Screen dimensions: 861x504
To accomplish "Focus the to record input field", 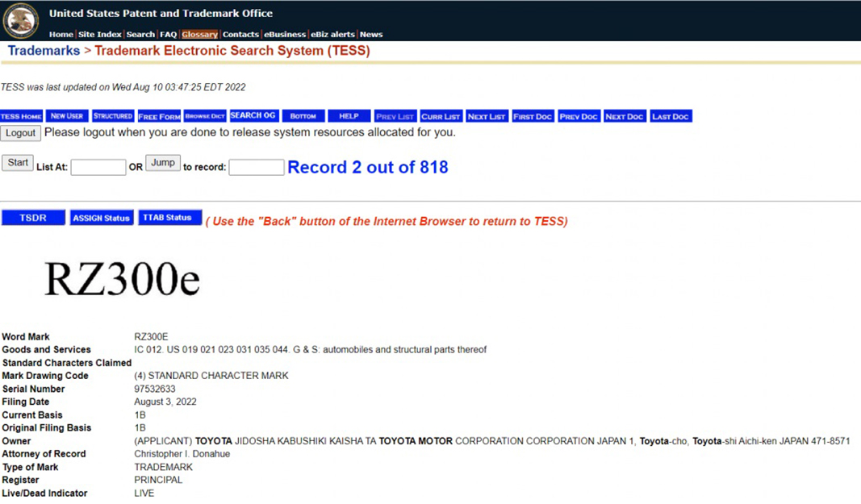I will 257,168.
